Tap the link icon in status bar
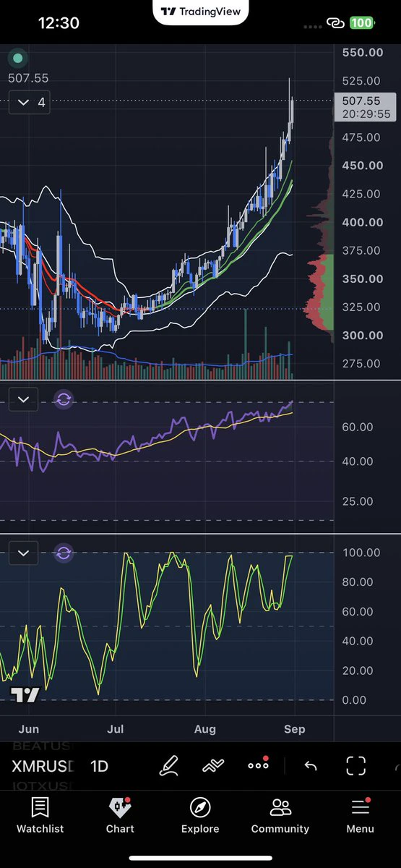Viewport: 401px width, 868px height. tap(335, 23)
